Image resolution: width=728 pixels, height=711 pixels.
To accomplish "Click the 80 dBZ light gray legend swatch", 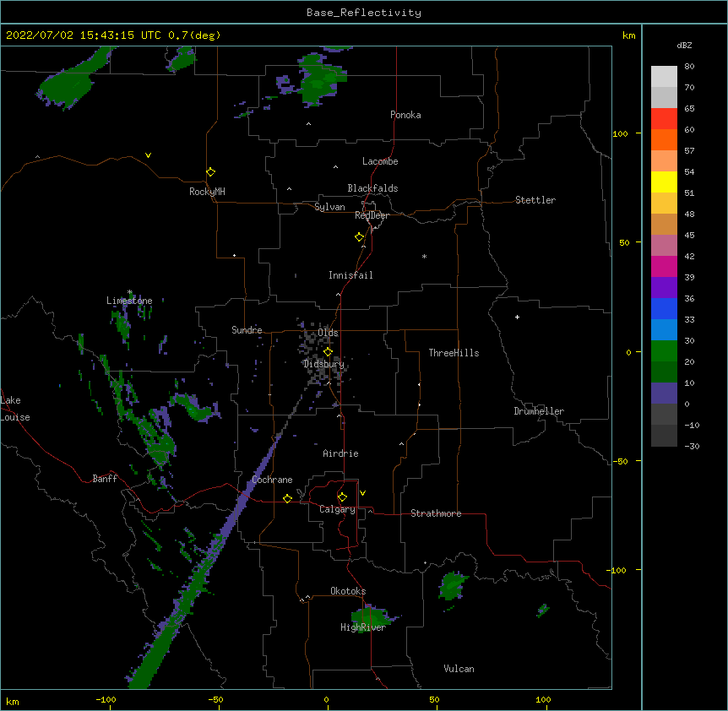I will 664,76.
